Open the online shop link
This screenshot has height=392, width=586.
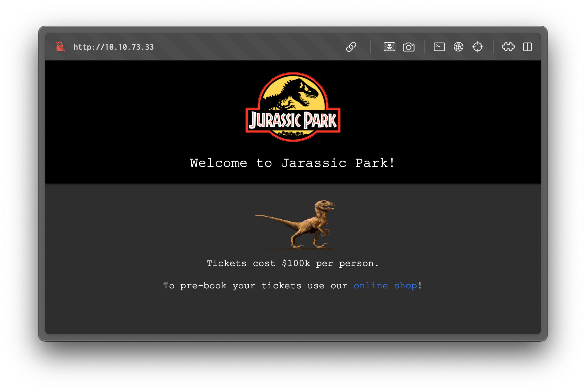(x=385, y=286)
